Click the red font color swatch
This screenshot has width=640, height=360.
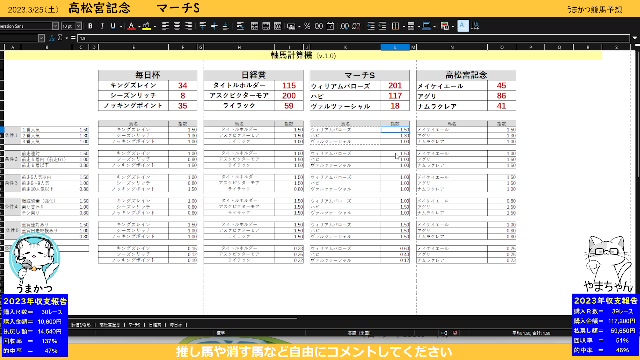coord(131,26)
